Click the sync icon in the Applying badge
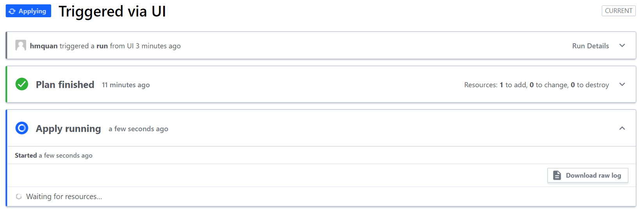Viewport: 644px width, 212px height. pos(12,11)
